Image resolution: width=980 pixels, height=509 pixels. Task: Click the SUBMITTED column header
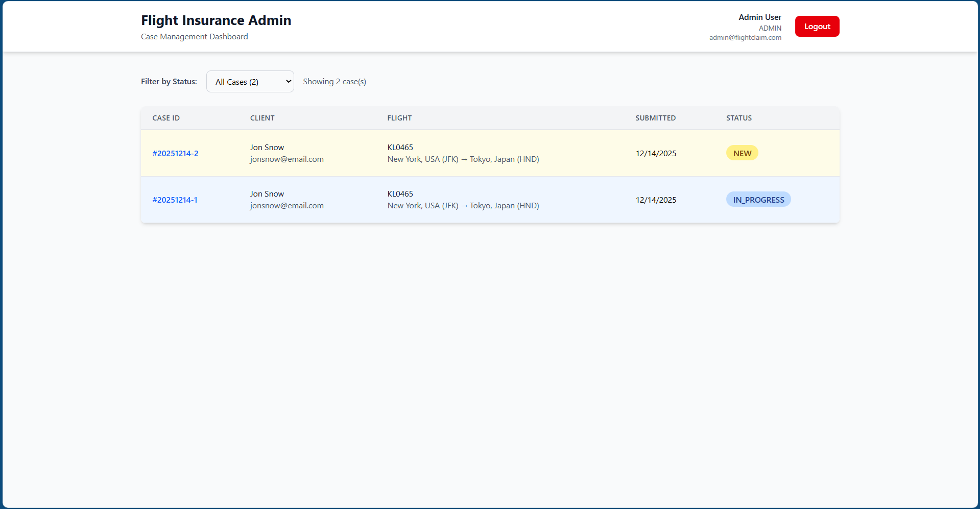655,117
